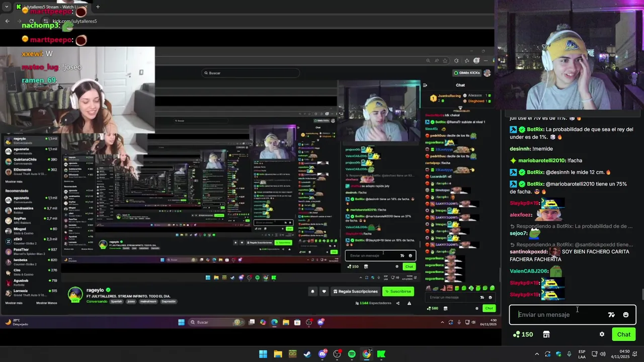This screenshot has height=362, width=644.
Task: Click the 150 Kicks balance
Action: tap(523, 334)
